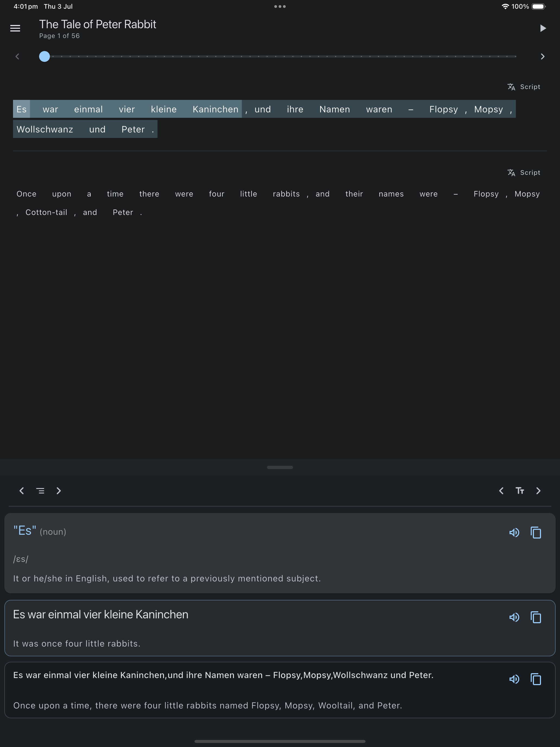Select the German word "kleine"

click(164, 109)
